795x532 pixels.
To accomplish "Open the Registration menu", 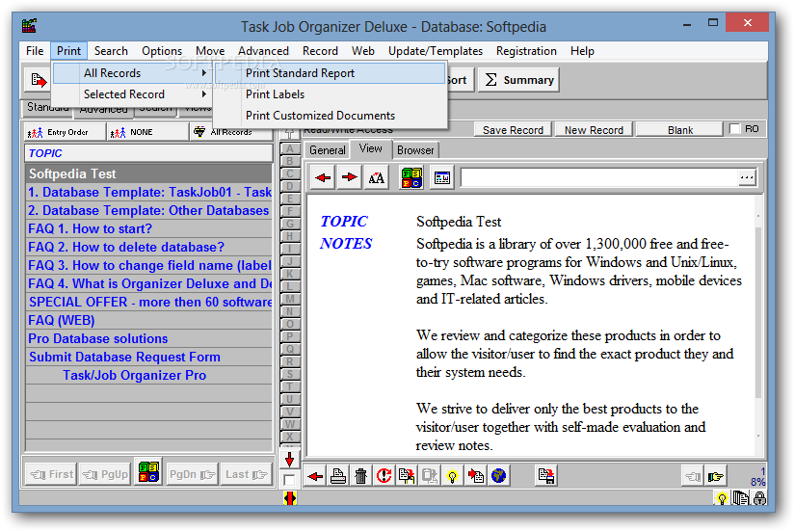I will (x=526, y=51).
